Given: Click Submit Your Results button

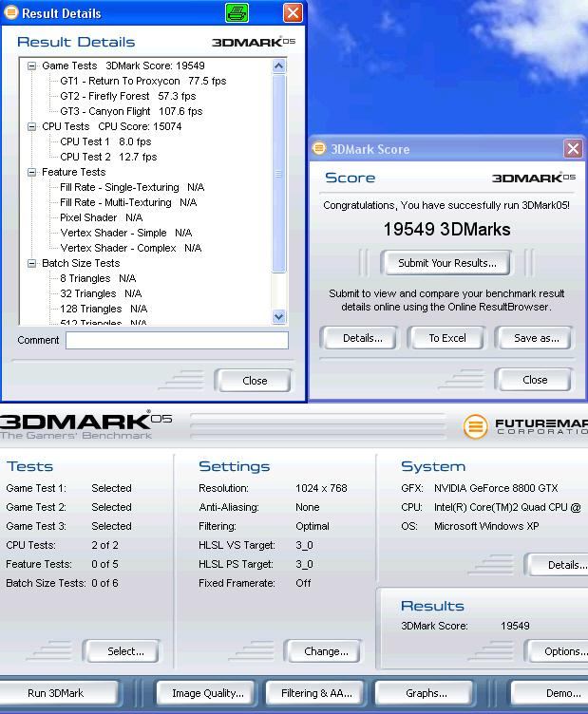Looking at the screenshot, I should click(446, 263).
